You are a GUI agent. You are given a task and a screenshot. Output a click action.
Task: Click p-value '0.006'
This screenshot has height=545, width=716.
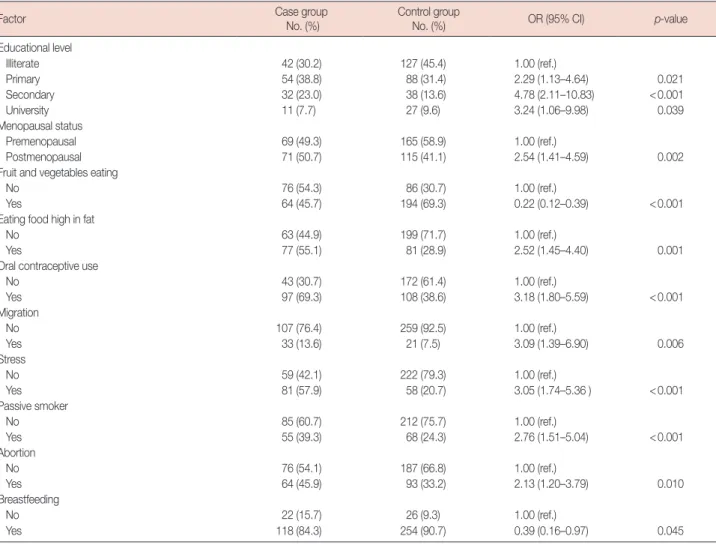click(670, 344)
